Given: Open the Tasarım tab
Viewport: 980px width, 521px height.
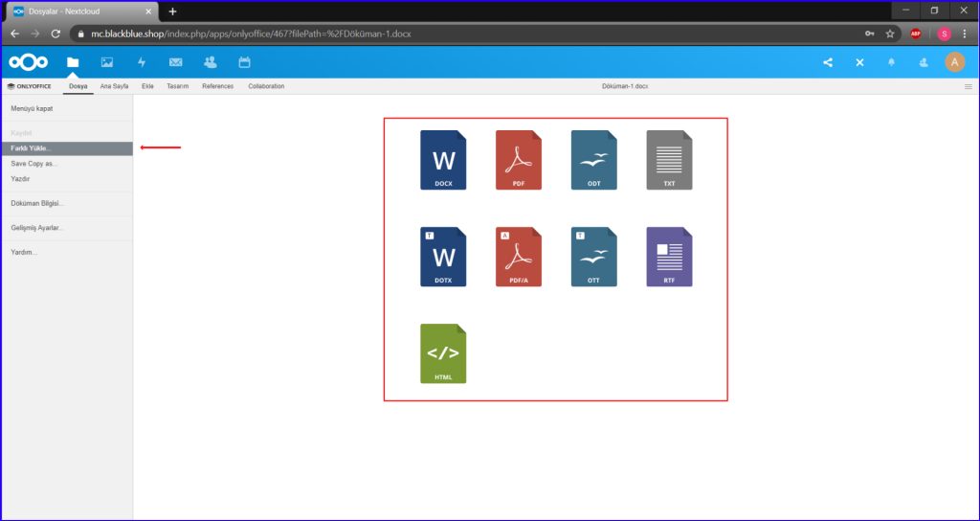Looking at the screenshot, I should [178, 86].
